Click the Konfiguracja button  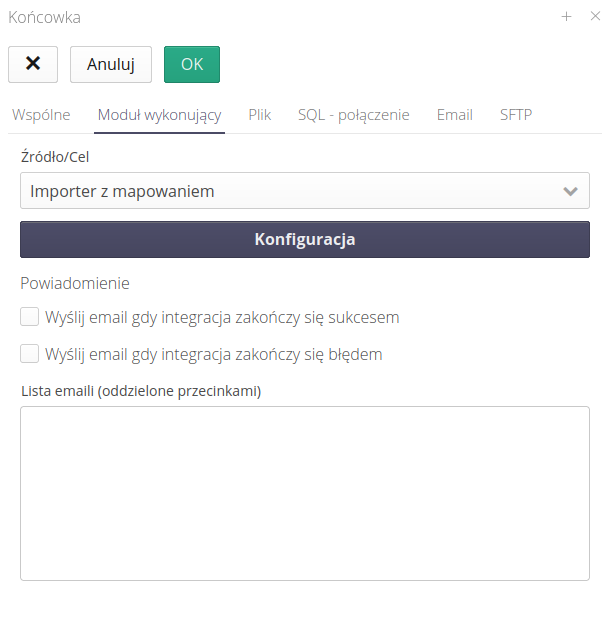coord(305,240)
